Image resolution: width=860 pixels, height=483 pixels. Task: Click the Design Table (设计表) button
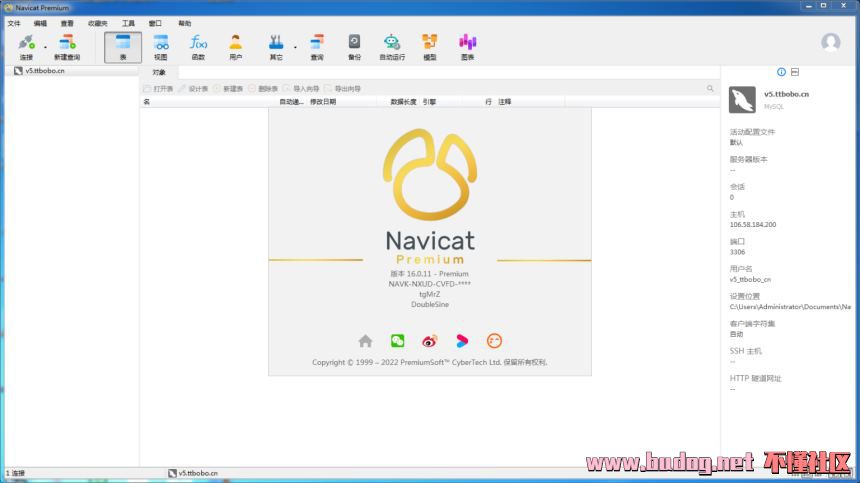click(x=194, y=88)
